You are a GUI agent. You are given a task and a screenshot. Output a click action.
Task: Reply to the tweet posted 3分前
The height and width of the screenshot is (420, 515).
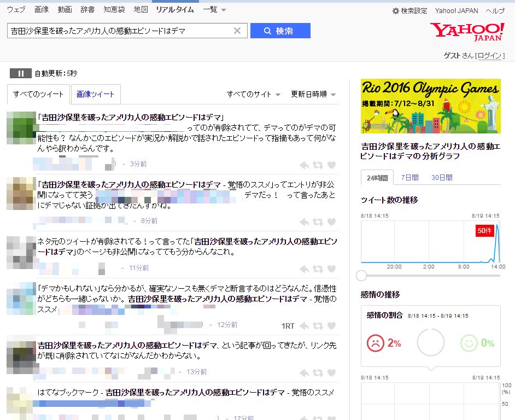tap(305, 165)
